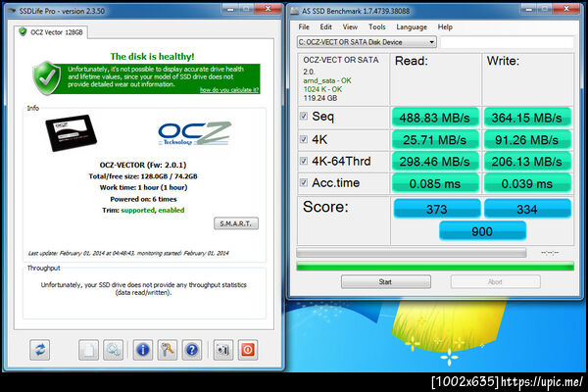This screenshot has height=392, width=588.
Task: Open the View menu in AS SSD
Action: pos(350,27)
